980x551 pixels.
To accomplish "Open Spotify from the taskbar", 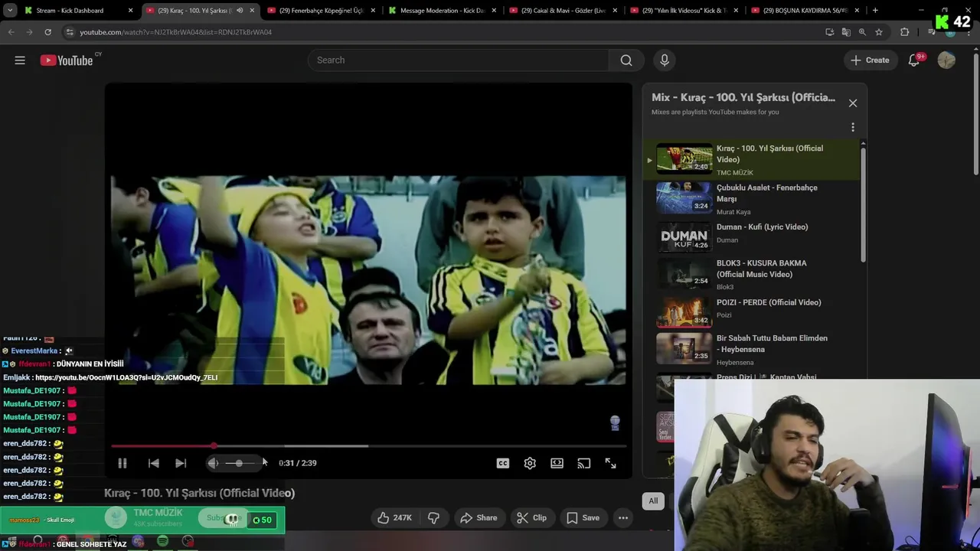I will [162, 542].
